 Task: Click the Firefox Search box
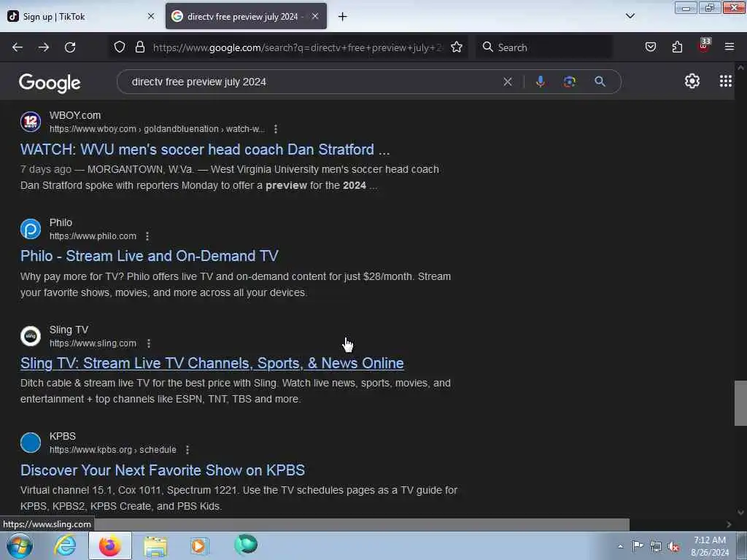pos(544,47)
